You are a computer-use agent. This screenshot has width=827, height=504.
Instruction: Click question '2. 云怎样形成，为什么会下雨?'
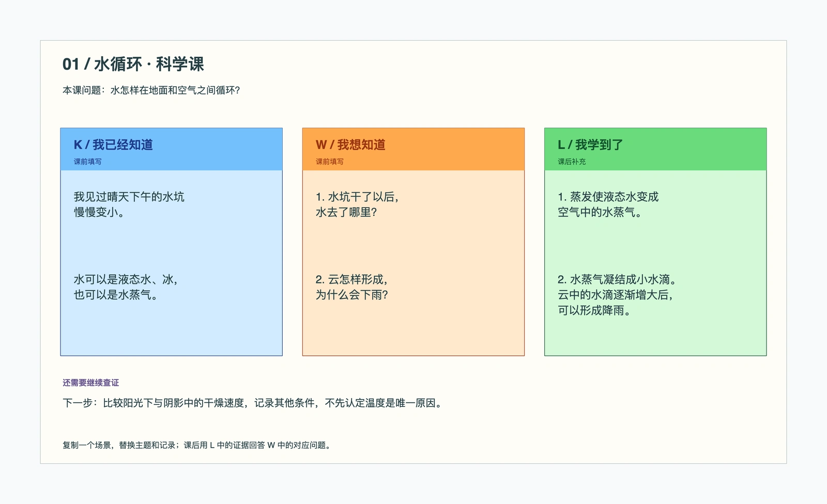click(x=352, y=287)
